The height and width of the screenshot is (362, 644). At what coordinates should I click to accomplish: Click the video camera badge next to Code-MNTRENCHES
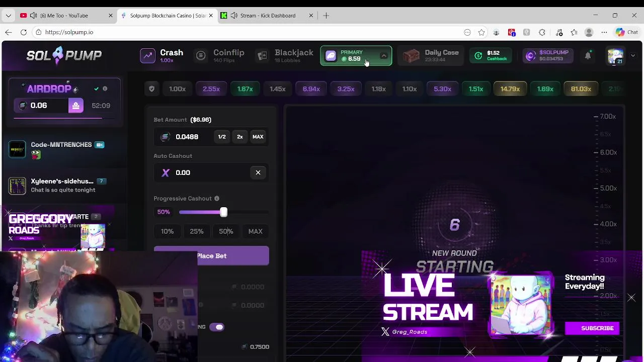click(100, 145)
